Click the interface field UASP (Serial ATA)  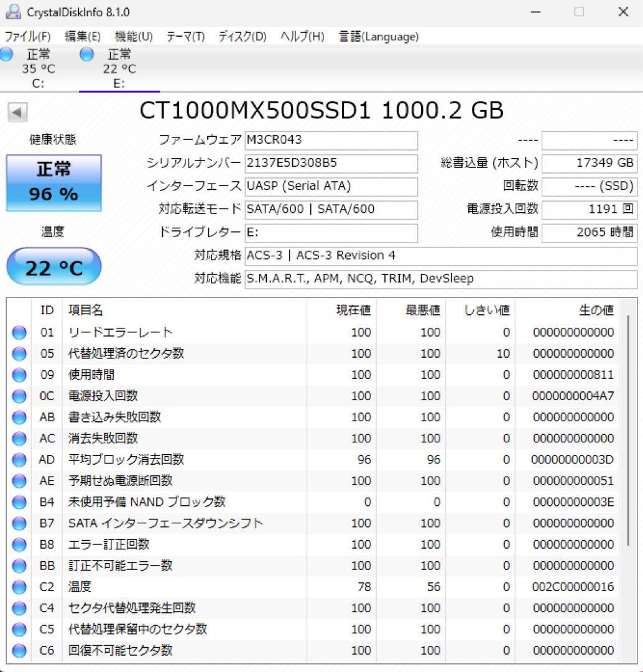click(x=331, y=187)
